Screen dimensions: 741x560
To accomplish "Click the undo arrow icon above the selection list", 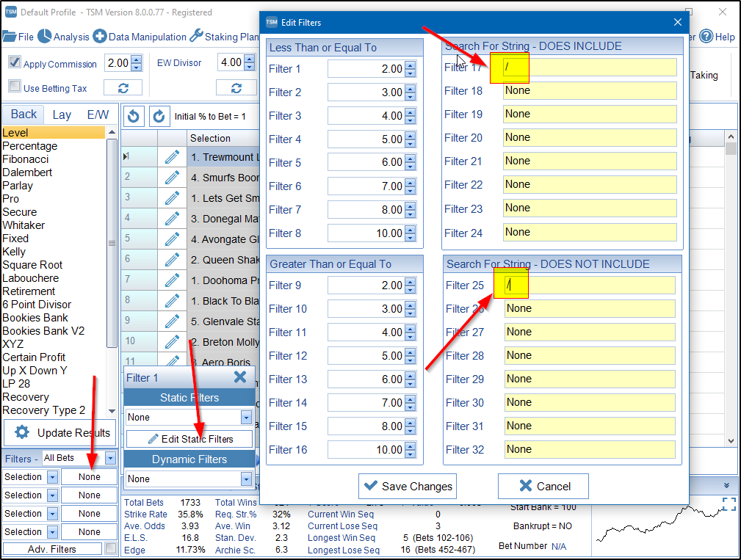I will (x=134, y=116).
